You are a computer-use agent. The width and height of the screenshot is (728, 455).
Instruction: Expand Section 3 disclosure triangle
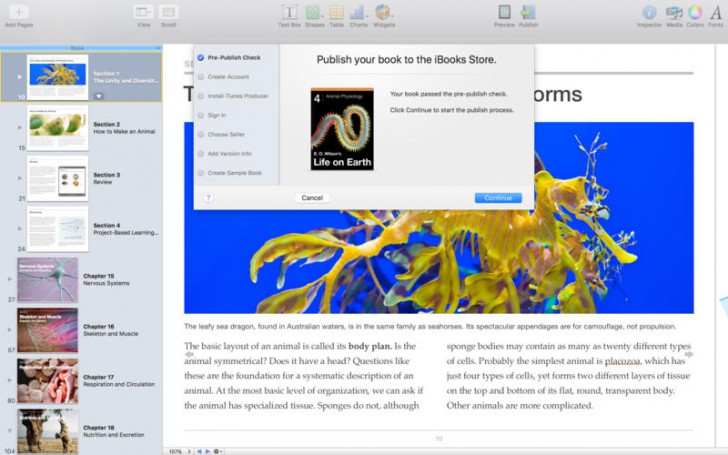click(x=20, y=178)
